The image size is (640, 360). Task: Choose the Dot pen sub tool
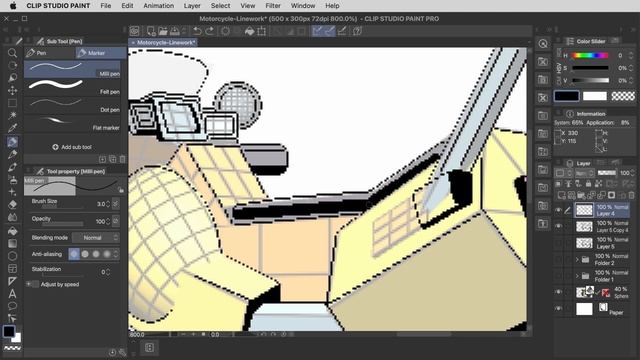point(72,105)
